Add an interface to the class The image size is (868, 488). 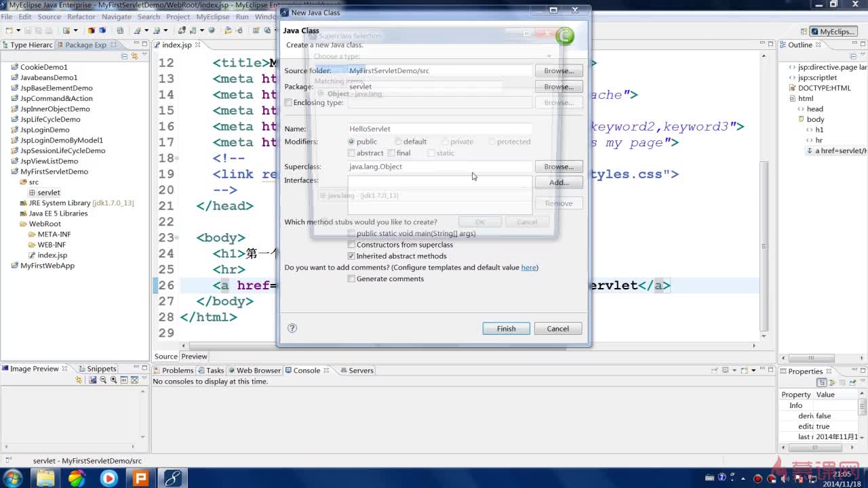(x=559, y=182)
